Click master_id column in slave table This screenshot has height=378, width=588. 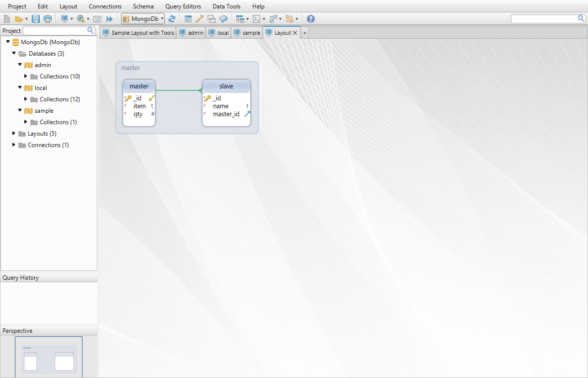(226, 114)
